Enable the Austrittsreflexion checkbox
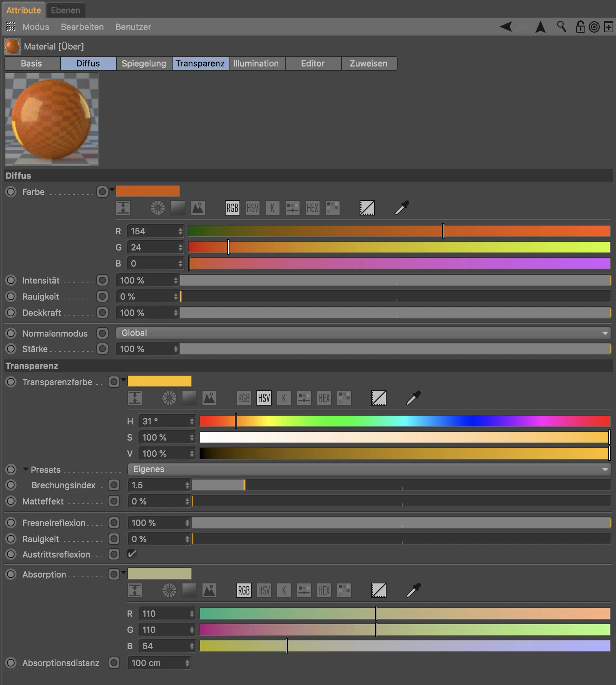 (x=132, y=554)
